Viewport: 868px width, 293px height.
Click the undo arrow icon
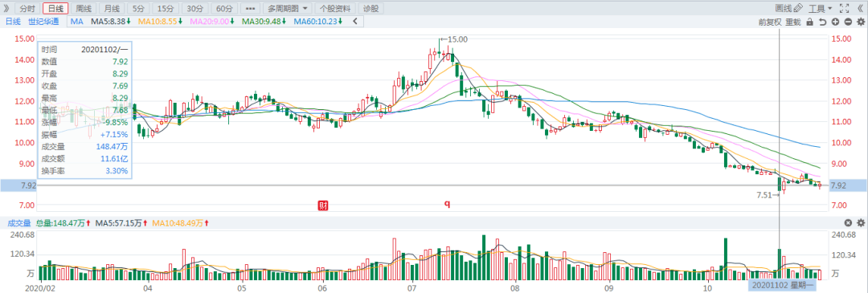tap(823, 22)
